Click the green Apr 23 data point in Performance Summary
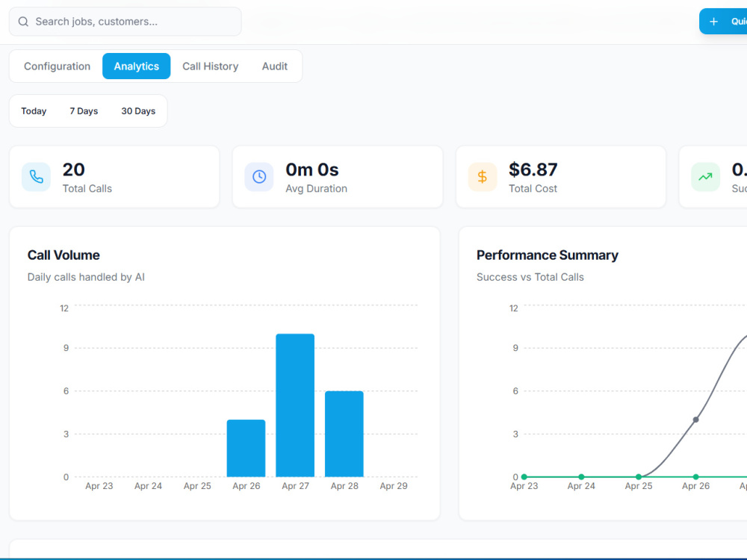This screenshot has width=747, height=560. 524,476
